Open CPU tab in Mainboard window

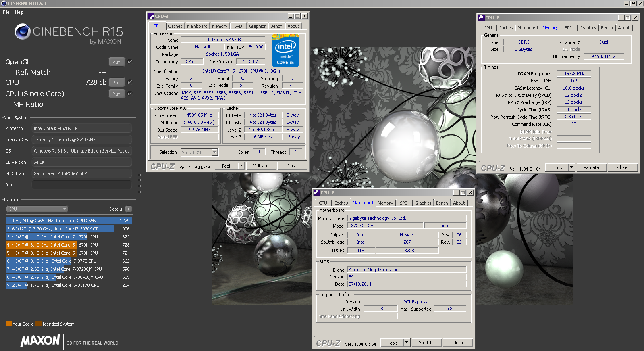(x=323, y=203)
